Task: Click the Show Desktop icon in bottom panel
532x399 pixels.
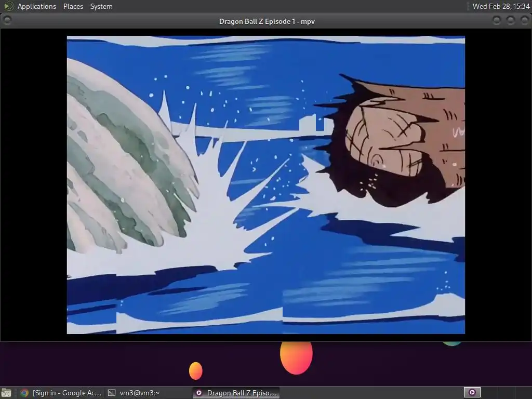Action: [x=6, y=393]
